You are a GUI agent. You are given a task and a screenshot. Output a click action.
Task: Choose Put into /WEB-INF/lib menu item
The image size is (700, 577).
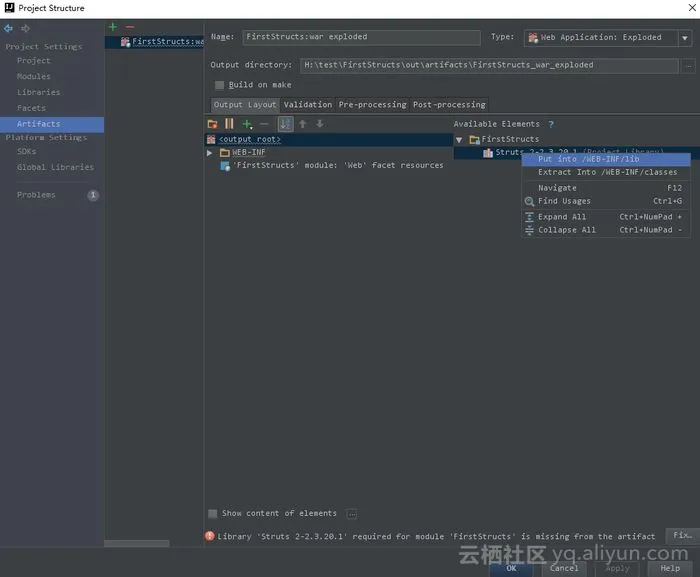tap(606, 159)
